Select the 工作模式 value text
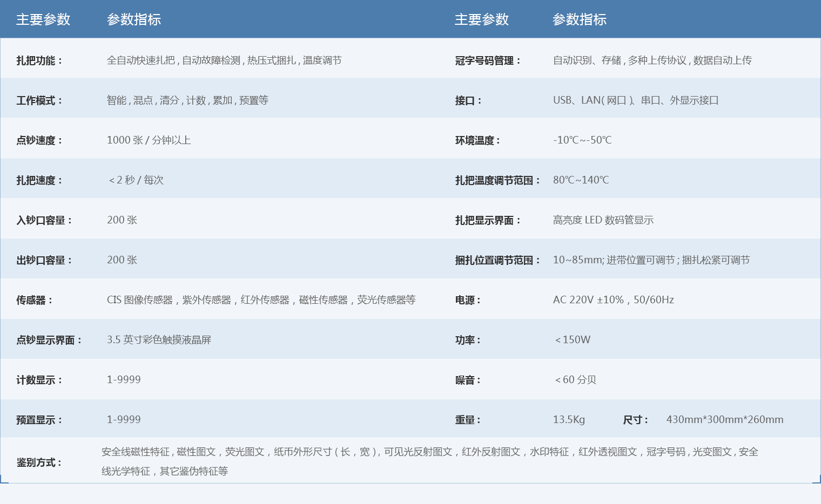This screenshot has height=504, width=821. (187, 100)
